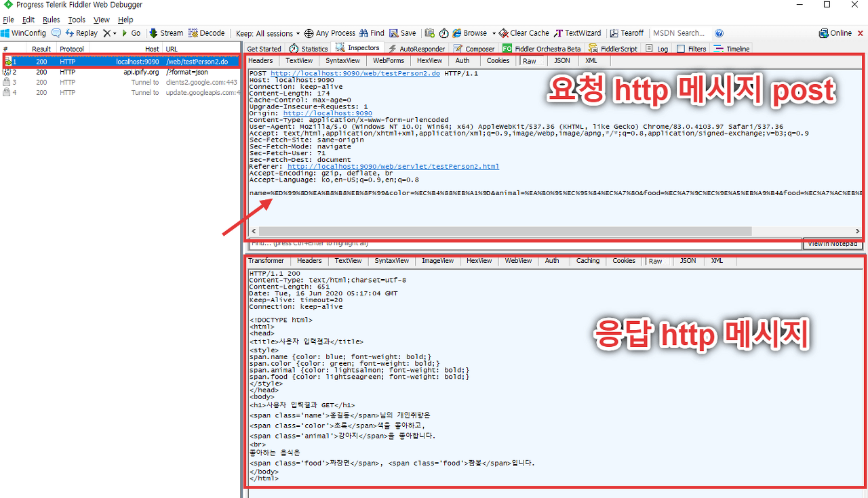Open the FiddlerScript tab
The width and height of the screenshot is (868, 498).
614,49
